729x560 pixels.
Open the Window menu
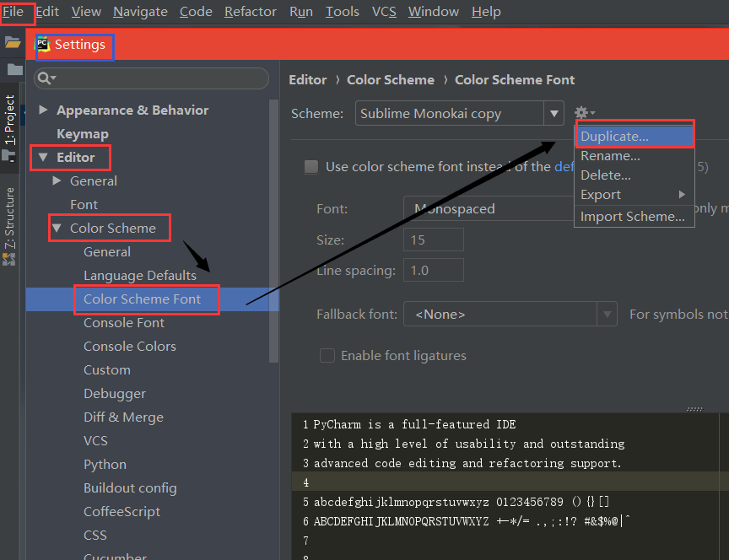tap(434, 12)
